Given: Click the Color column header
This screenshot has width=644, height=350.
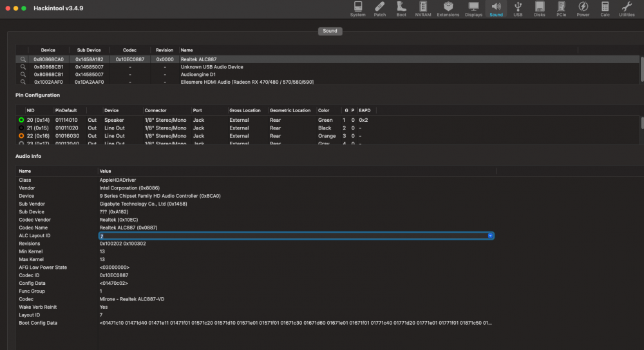Looking at the screenshot, I should tap(324, 111).
